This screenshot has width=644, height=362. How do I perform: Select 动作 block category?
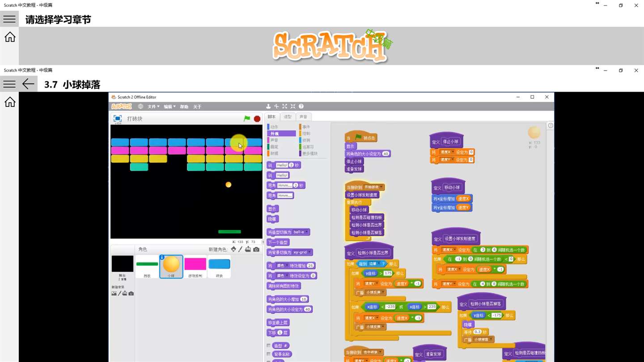[x=274, y=127]
